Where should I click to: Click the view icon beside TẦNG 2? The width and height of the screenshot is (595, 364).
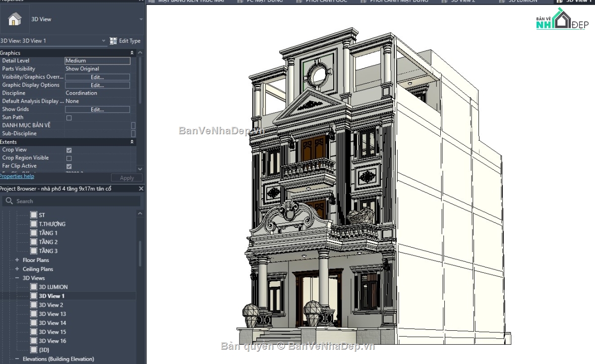(x=34, y=242)
